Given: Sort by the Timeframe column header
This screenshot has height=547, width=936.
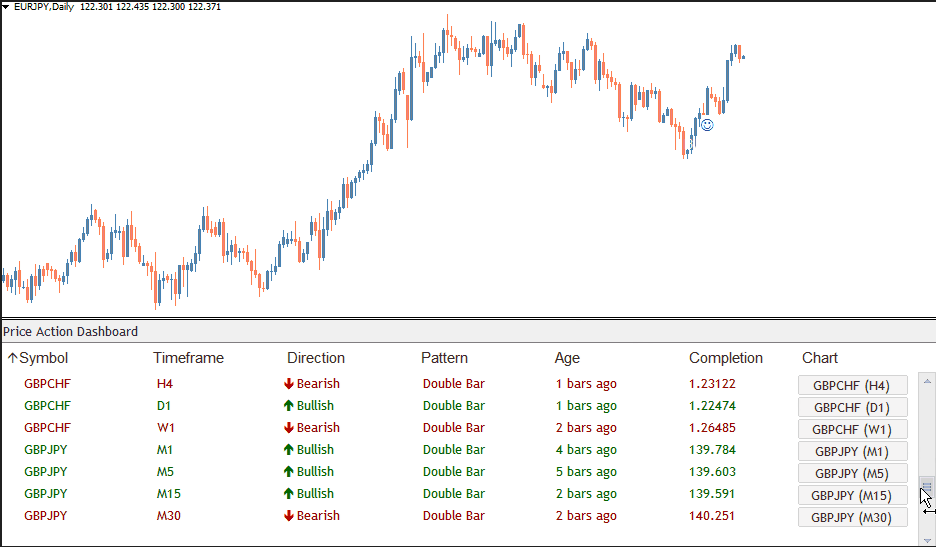Looking at the screenshot, I should click(189, 358).
